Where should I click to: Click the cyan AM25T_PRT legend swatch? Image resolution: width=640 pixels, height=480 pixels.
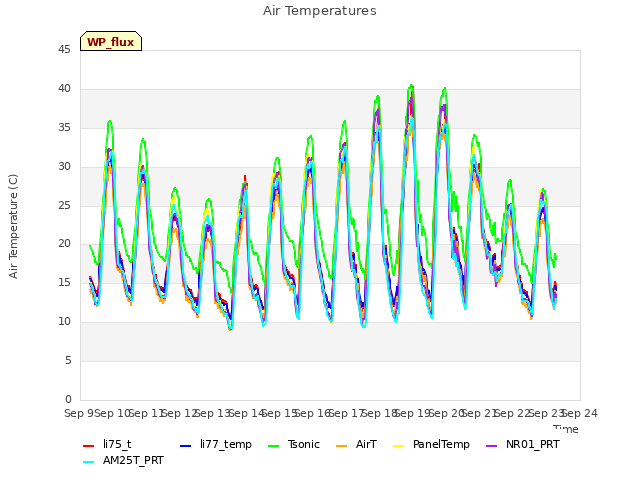click(89, 462)
